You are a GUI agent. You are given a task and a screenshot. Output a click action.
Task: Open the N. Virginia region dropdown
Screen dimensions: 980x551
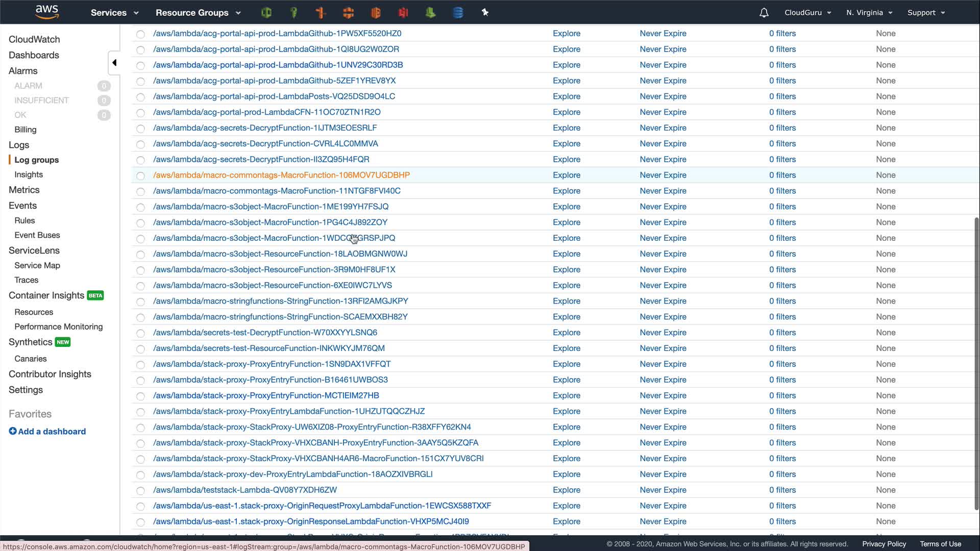click(869, 13)
